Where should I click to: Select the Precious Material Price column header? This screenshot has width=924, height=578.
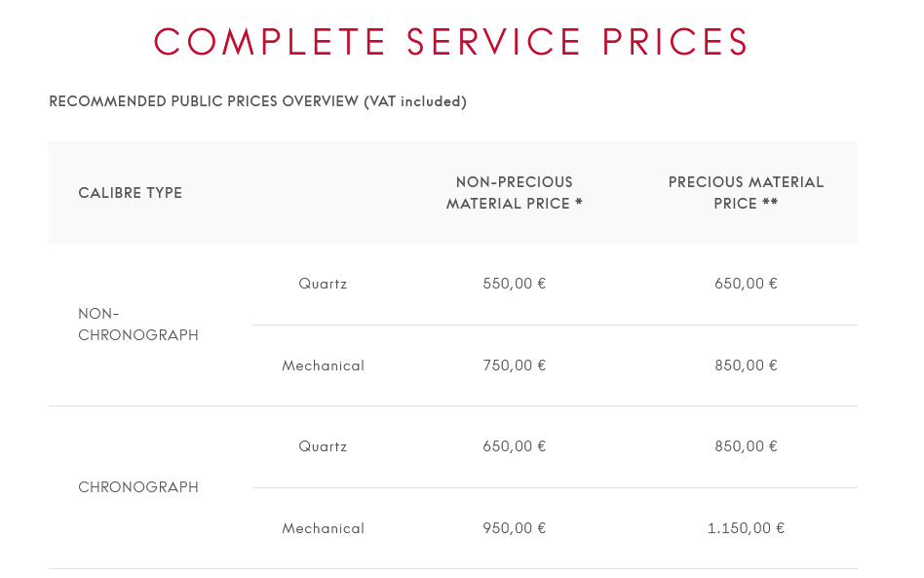click(746, 193)
